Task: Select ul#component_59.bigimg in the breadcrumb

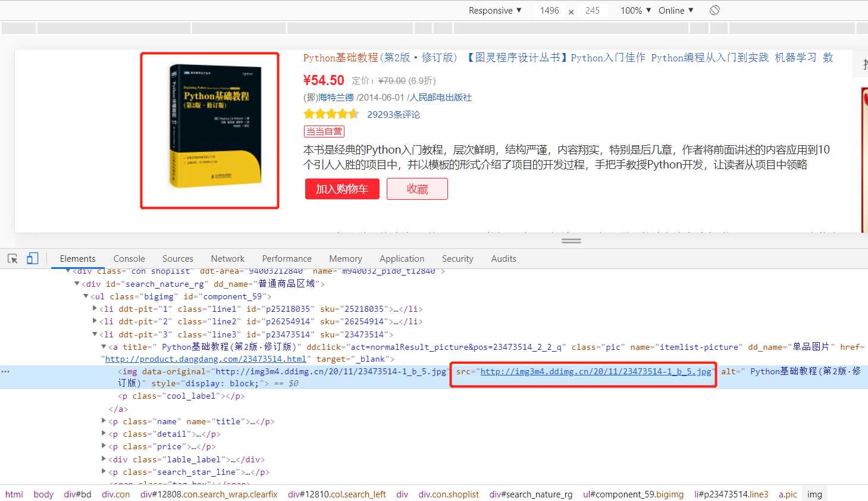Action: (x=634, y=494)
